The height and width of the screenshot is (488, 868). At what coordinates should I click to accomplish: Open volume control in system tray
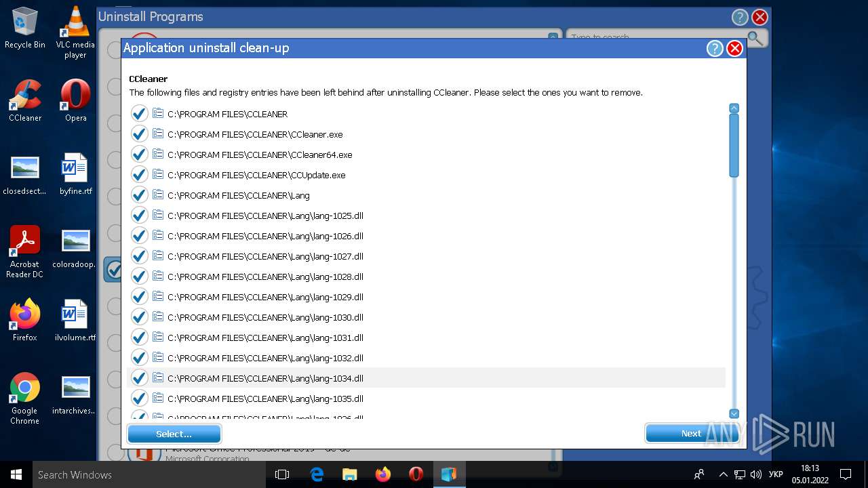coord(756,474)
